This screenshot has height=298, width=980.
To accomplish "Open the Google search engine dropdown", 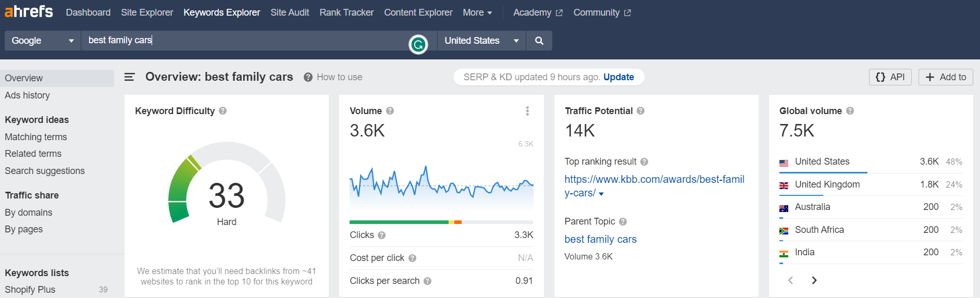I will tap(43, 41).
